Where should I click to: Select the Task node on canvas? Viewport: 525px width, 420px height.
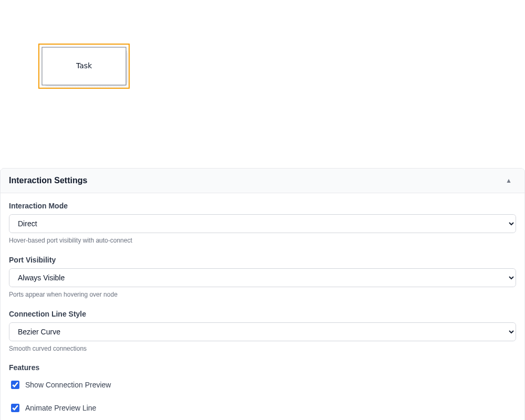tap(84, 66)
